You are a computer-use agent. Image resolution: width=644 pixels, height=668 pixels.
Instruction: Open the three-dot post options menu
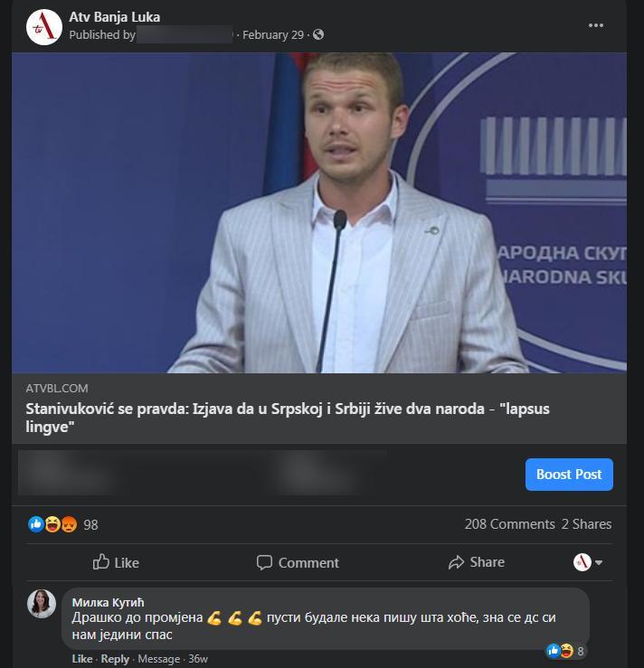click(595, 25)
